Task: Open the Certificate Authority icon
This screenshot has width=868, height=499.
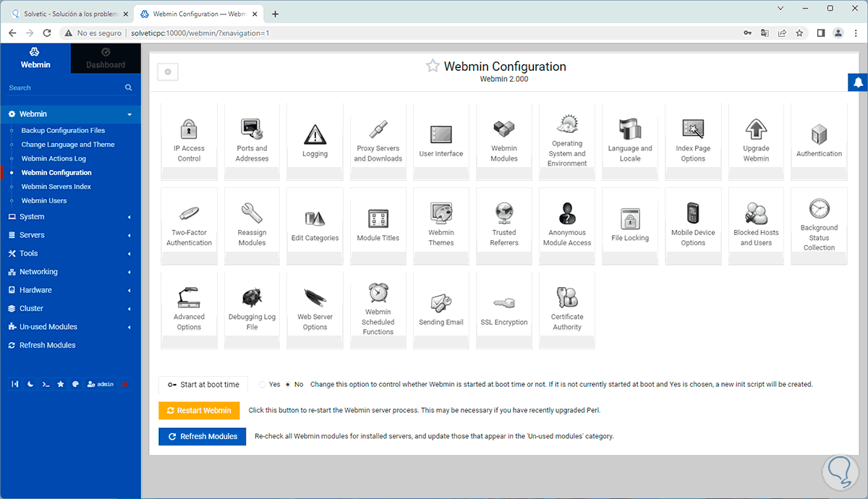Action: click(567, 311)
